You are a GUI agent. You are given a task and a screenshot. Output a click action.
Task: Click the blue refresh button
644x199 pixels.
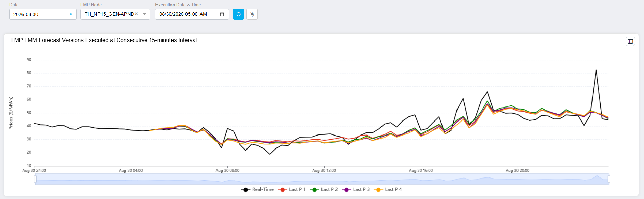[238, 14]
